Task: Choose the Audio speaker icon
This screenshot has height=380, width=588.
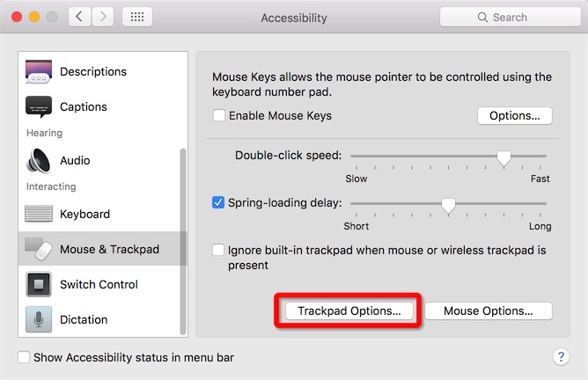Action: 38,160
